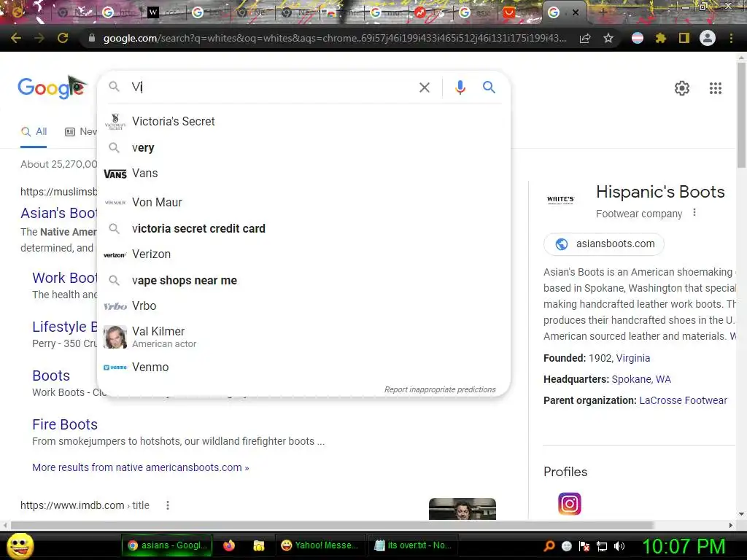The image size is (747, 560).
Task: Open the Fire Boots result link
Action: point(65,424)
